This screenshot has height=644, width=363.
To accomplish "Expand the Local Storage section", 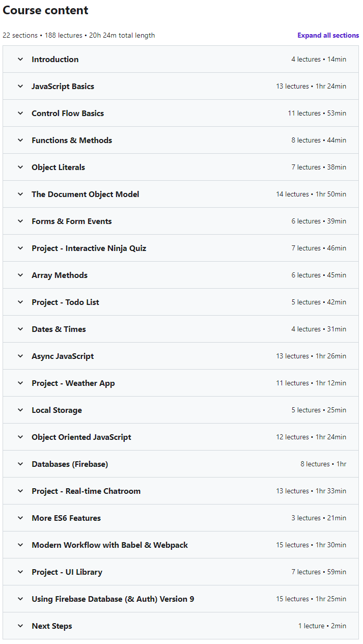I will (x=181, y=410).
